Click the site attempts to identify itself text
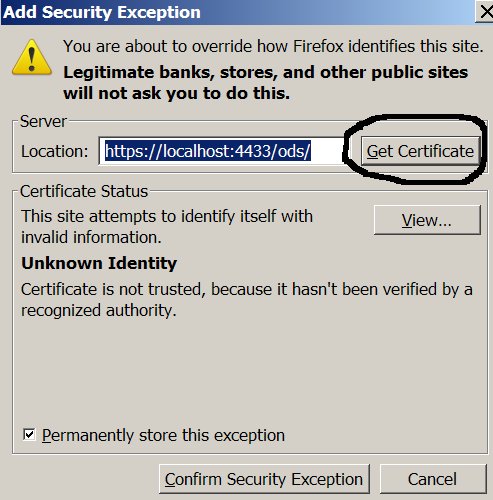The height and width of the screenshot is (500, 493). click(x=167, y=227)
